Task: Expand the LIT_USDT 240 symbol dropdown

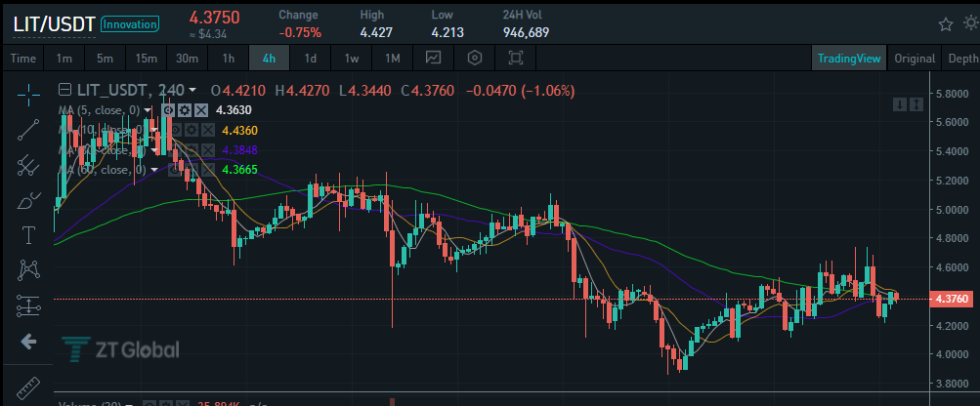Action: pos(192,90)
